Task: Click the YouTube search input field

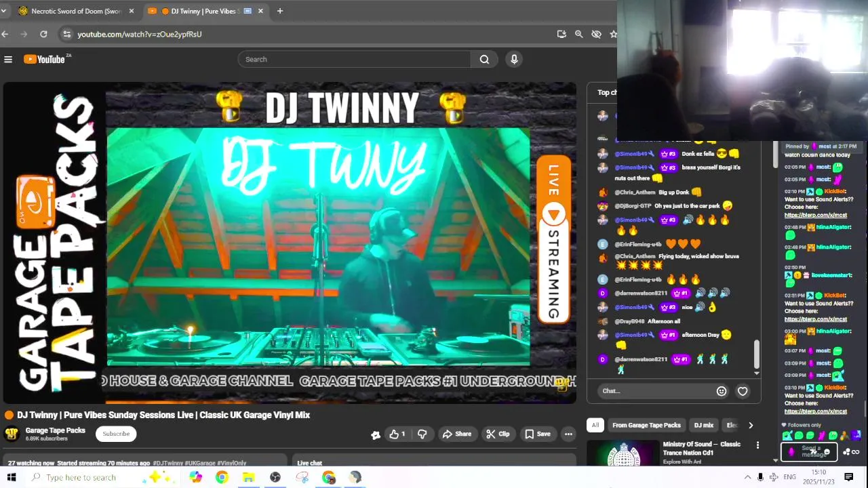Action: point(354,60)
